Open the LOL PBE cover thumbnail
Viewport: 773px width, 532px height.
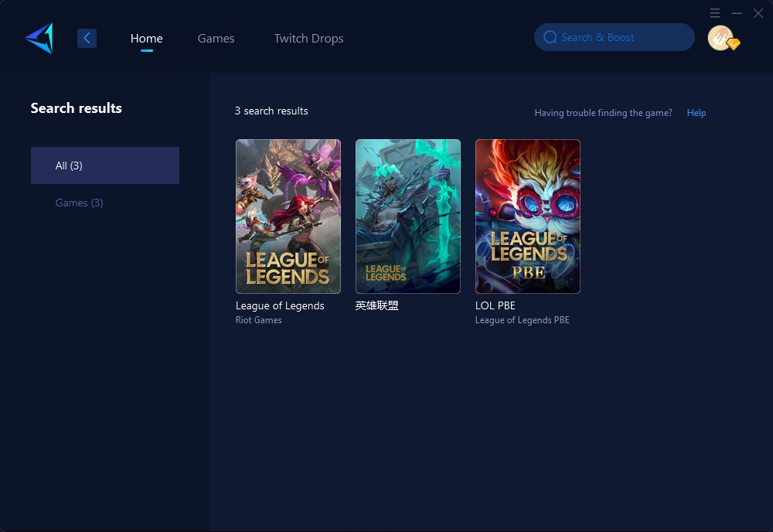527,217
